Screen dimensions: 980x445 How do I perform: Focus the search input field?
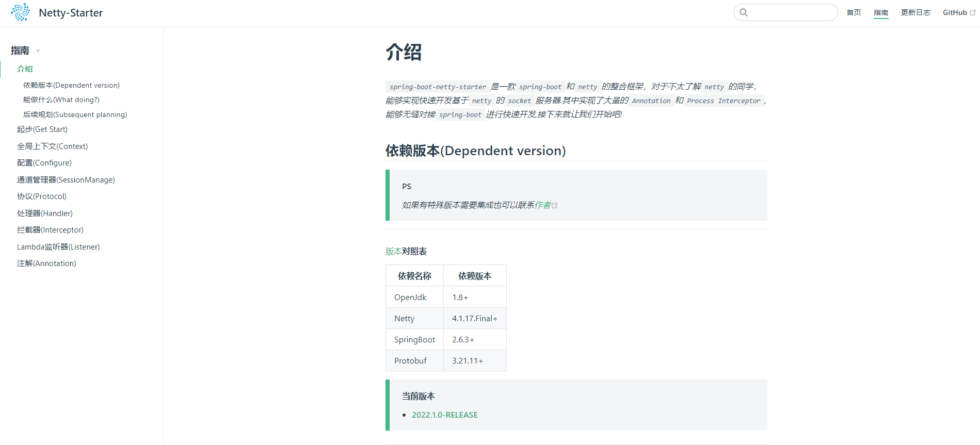(785, 12)
